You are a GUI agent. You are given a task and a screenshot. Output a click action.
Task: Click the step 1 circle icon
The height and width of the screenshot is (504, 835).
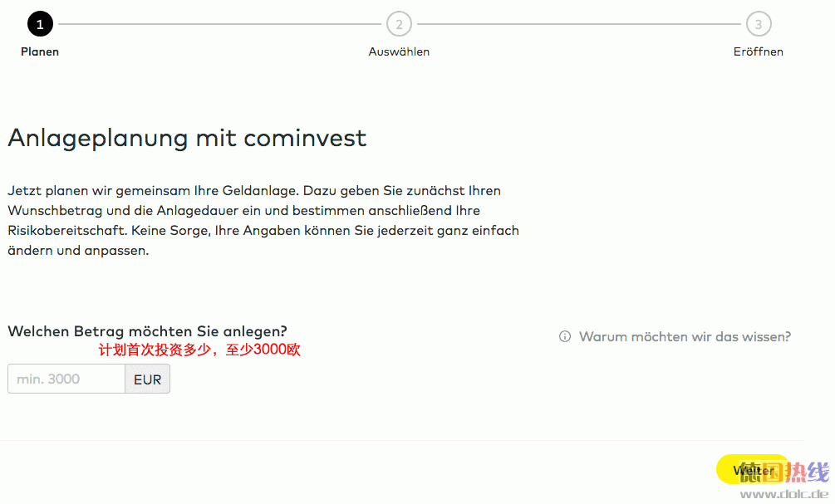40,24
